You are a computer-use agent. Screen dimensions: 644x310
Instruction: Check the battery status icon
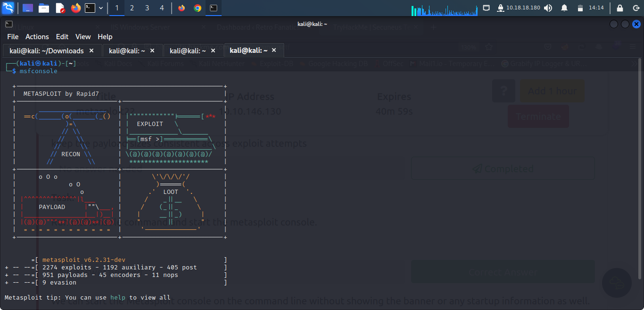580,8
